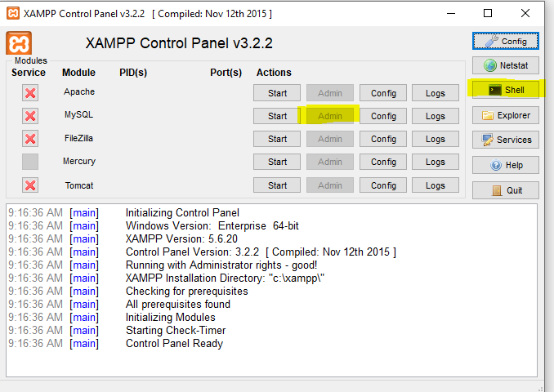This screenshot has height=392, width=554.
Task: Click the 'Checking for prerequisites' log line
Action: 187,291
